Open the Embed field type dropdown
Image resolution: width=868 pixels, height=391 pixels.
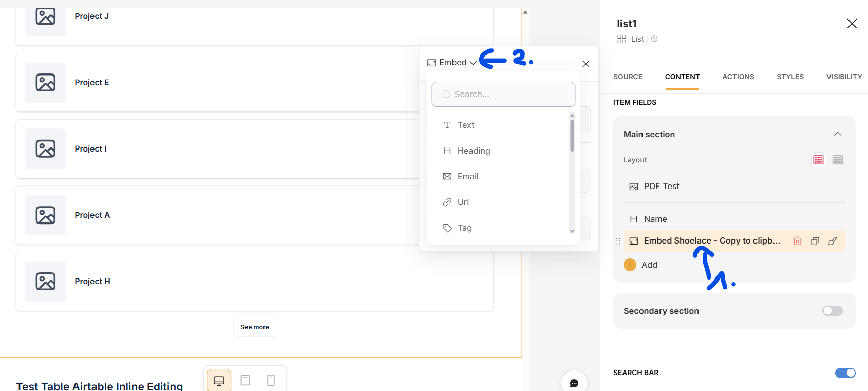tap(452, 63)
